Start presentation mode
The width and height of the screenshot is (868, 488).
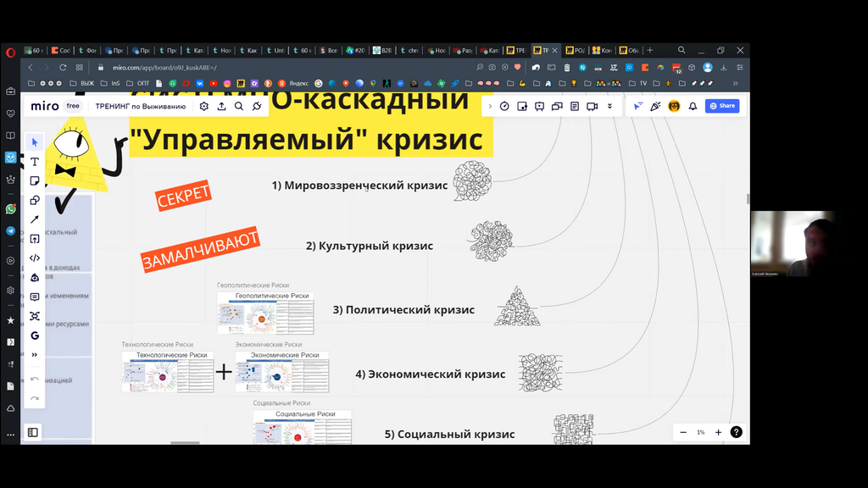point(539,106)
